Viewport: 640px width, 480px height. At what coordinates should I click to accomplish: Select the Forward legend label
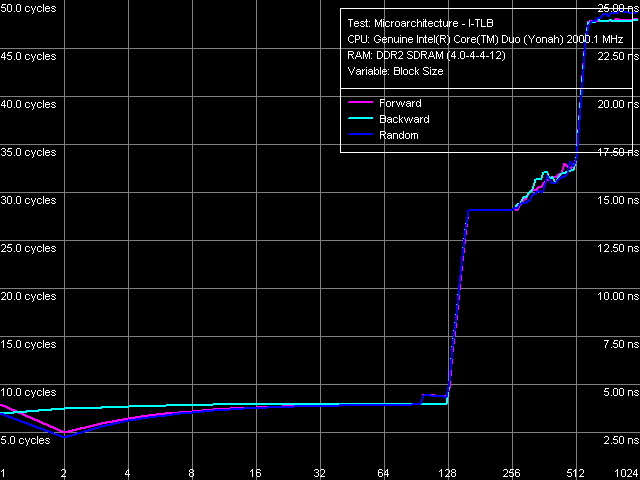pyautogui.click(x=400, y=103)
